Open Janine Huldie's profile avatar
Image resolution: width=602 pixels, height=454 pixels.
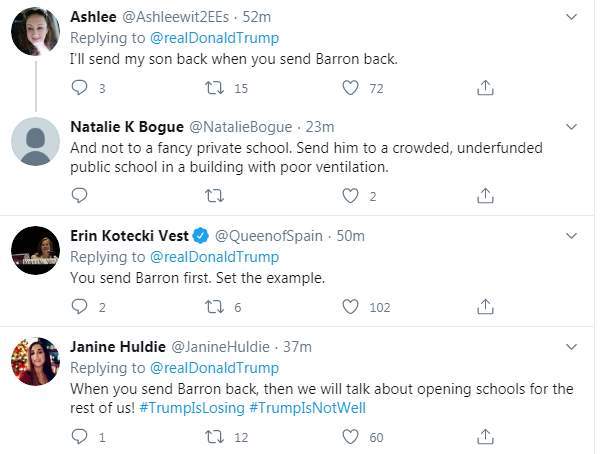[35, 362]
